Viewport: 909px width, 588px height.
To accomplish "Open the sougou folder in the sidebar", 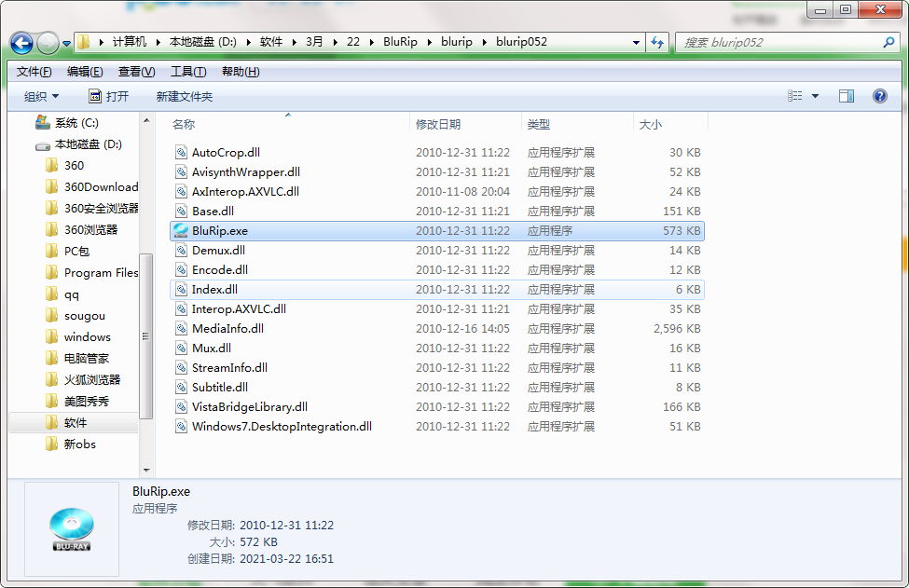I will 76,316.
